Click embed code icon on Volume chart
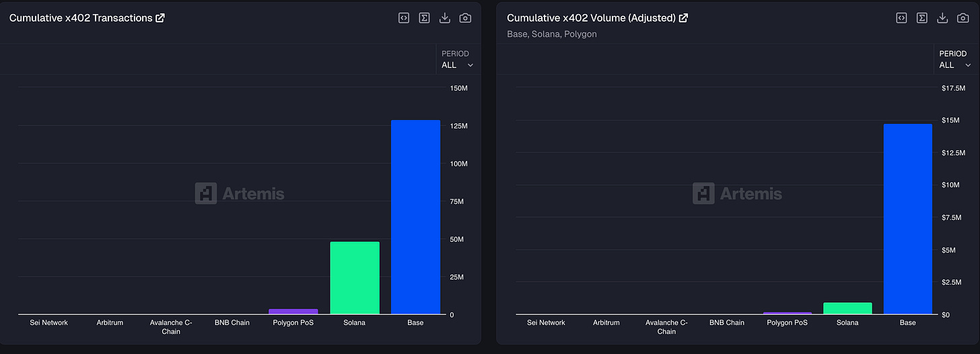The height and width of the screenshot is (354, 980). (x=901, y=18)
